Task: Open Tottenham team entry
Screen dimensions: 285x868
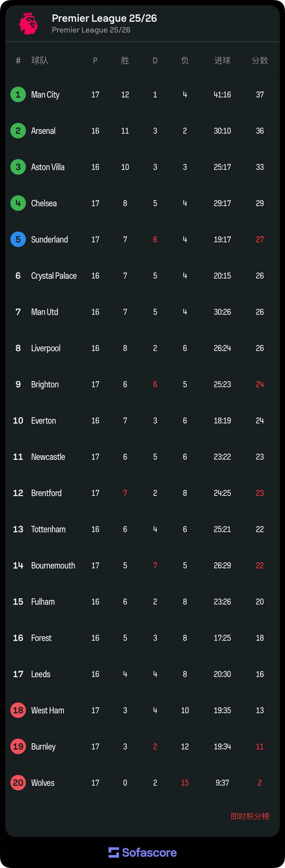Action: [x=48, y=529]
